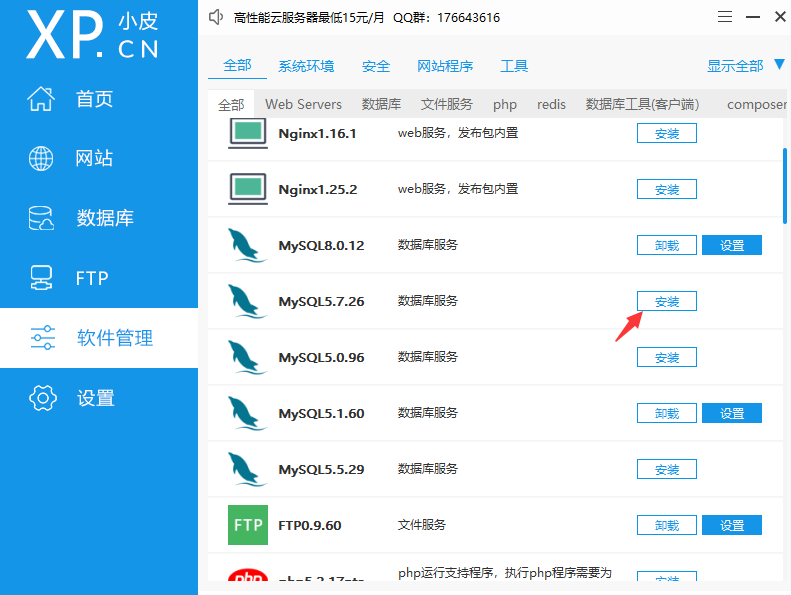The image size is (791, 595).
Task: Click the globe website icon
Action: click(x=41, y=158)
